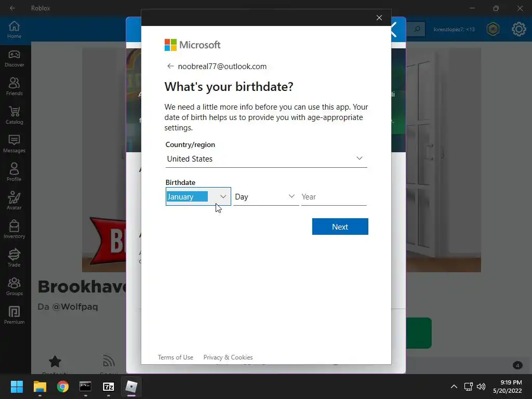Open the Day dropdown

266,196
